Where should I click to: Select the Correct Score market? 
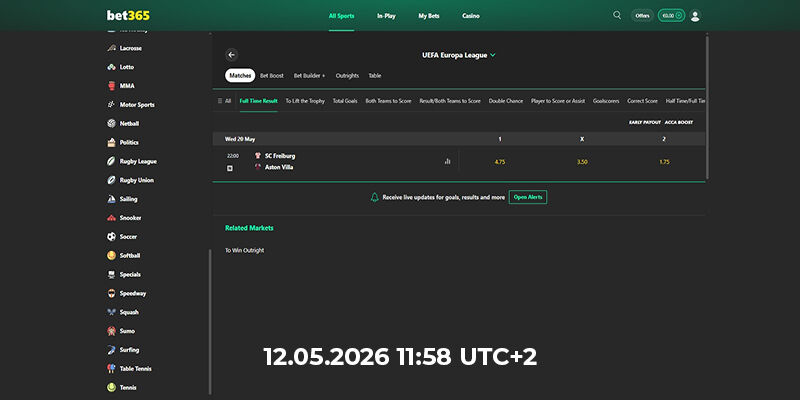[x=642, y=101]
